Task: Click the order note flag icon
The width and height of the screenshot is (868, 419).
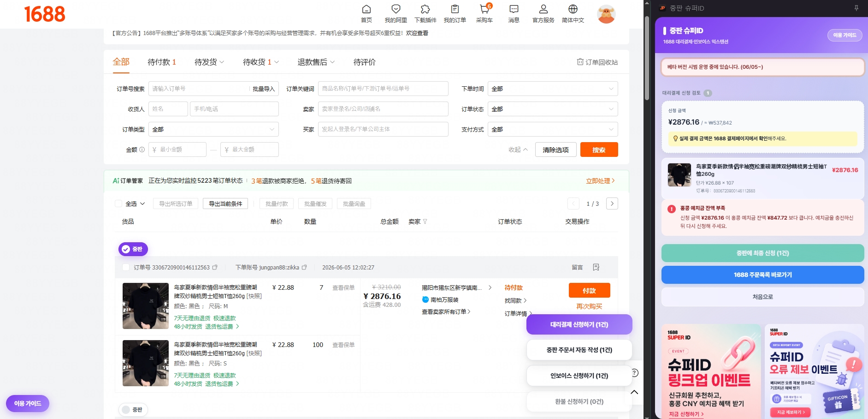Action: pyautogui.click(x=596, y=267)
